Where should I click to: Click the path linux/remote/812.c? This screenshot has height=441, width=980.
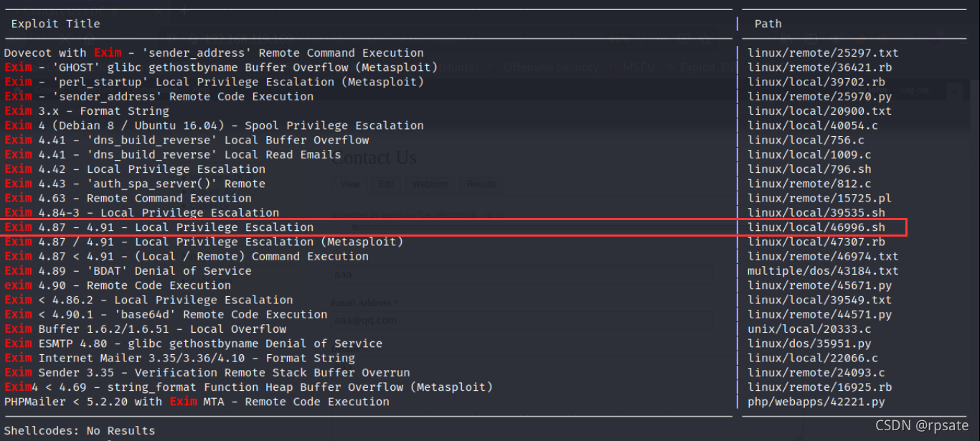click(x=809, y=184)
